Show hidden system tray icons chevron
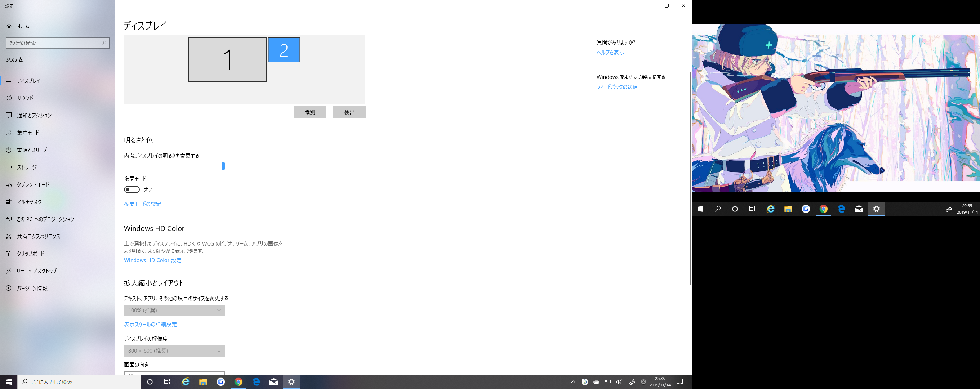 [x=573, y=382]
